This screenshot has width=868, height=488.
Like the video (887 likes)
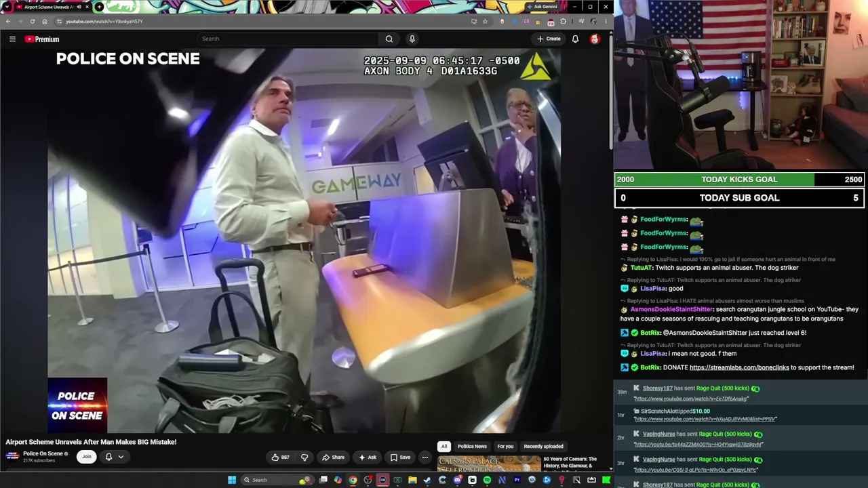[x=280, y=457]
